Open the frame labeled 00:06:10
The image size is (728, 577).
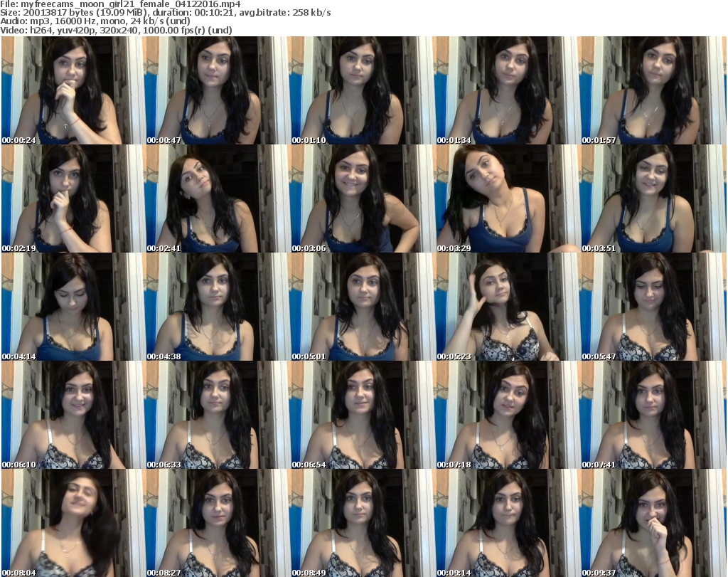click(x=73, y=415)
